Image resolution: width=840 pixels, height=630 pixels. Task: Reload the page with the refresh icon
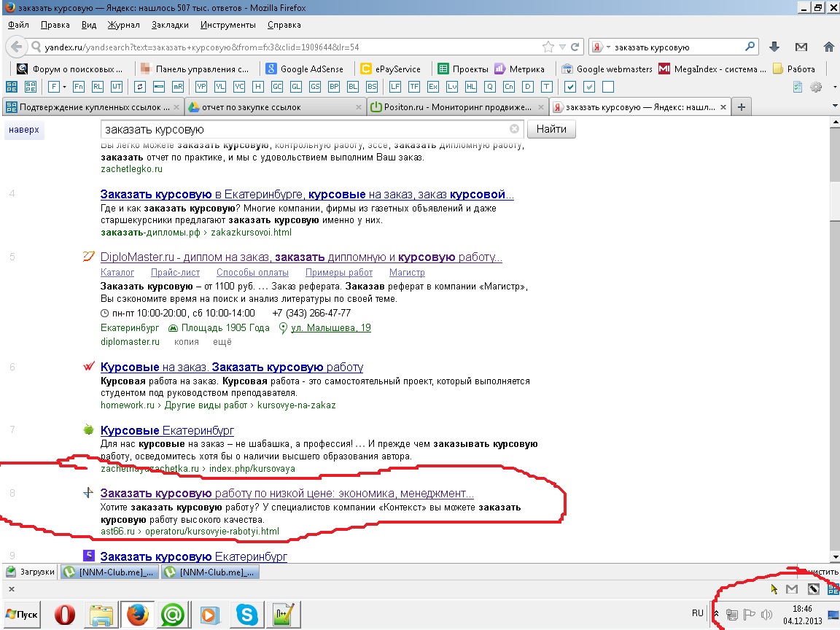(575, 47)
